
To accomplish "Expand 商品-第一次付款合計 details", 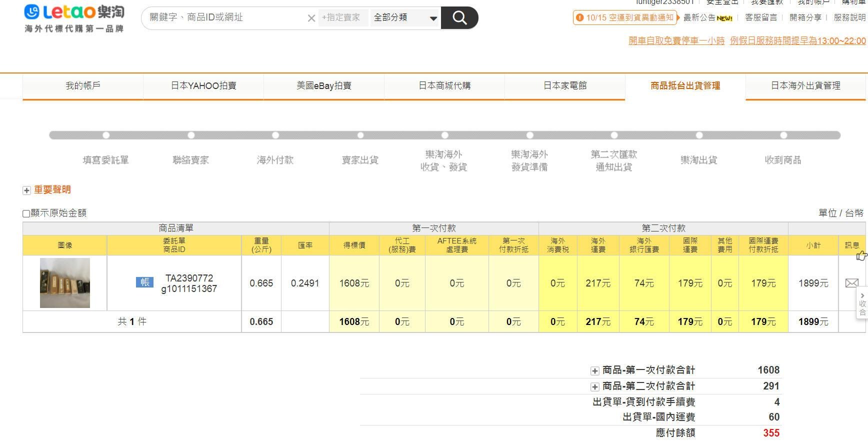I will [x=594, y=371].
